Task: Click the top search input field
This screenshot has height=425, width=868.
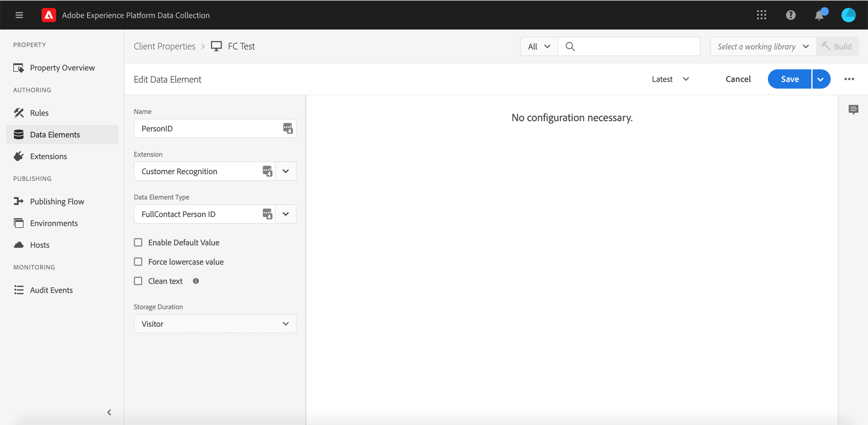Action: coord(635,46)
